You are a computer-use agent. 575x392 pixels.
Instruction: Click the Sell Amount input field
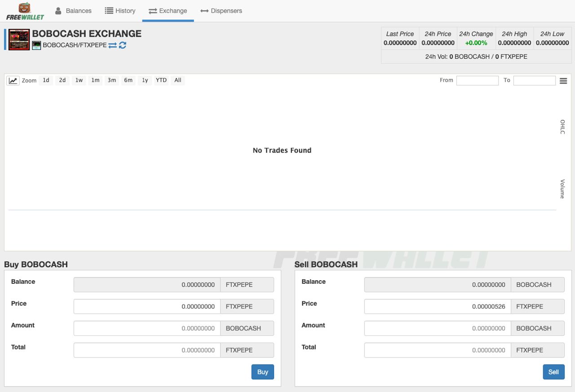click(438, 328)
